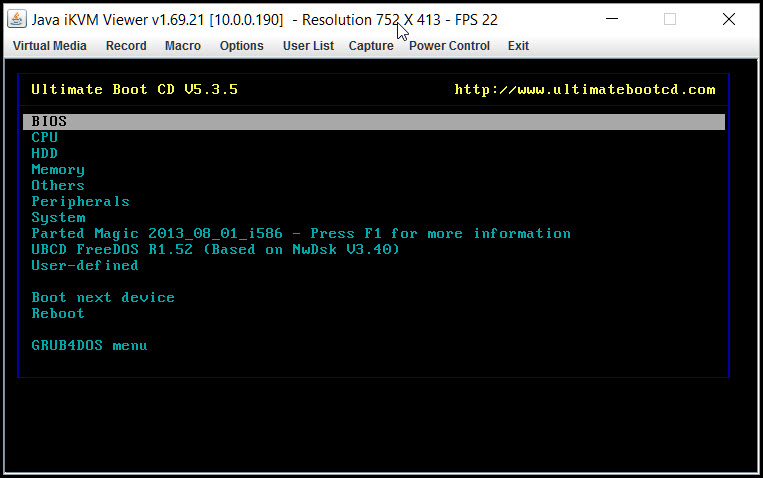Minimize the iKVM Viewer window
The height and width of the screenshot is (478, 763).
[612, 19]
